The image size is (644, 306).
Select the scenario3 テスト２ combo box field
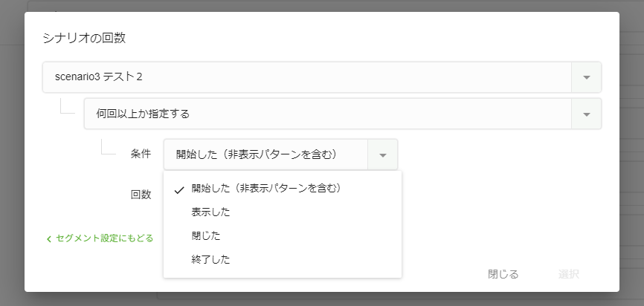(322, 77)
